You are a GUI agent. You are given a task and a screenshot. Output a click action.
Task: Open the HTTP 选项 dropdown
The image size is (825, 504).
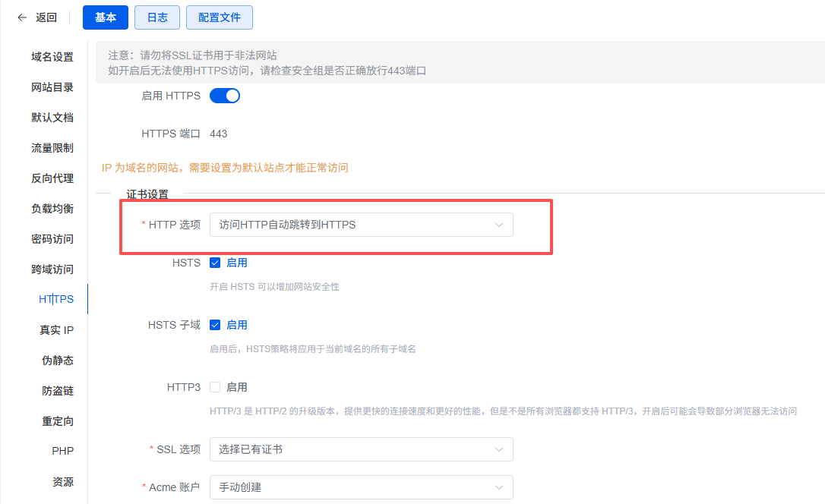(x=361, y=225)
